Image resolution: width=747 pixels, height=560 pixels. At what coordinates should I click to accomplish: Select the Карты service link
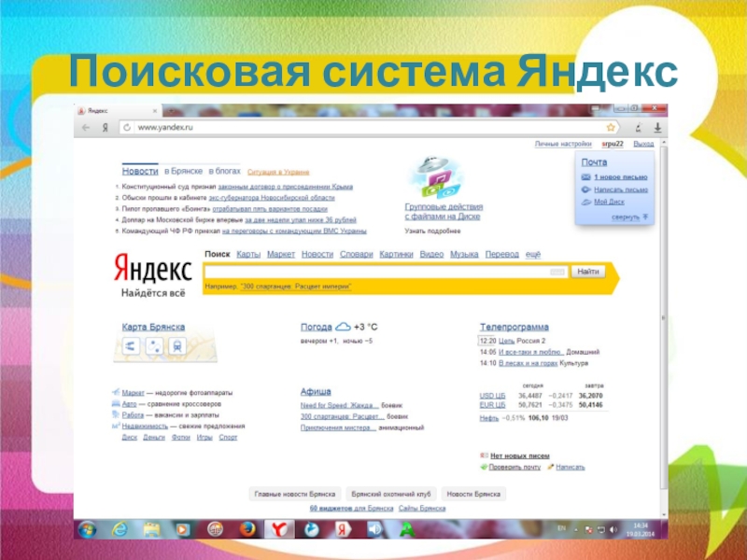(x=248, y=254)
